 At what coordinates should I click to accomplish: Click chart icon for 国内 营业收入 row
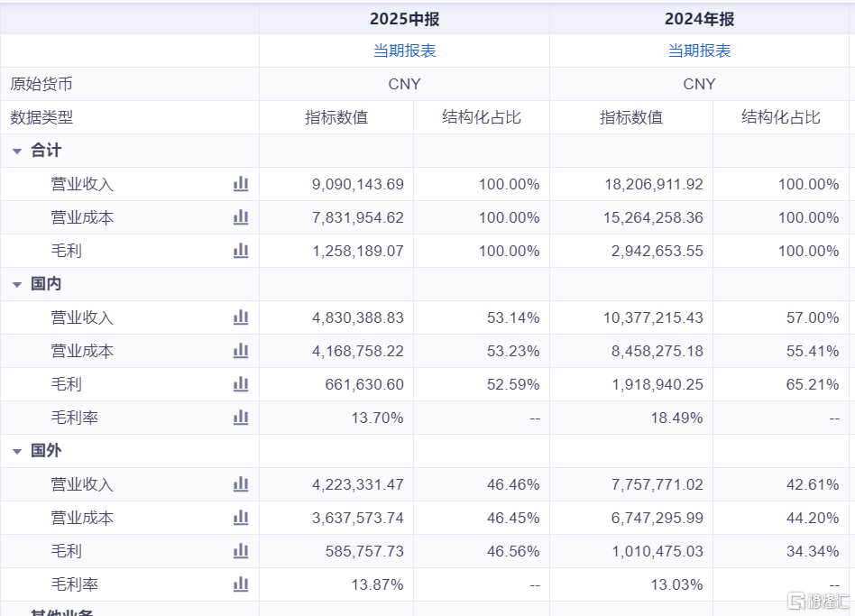coord(241,317)
